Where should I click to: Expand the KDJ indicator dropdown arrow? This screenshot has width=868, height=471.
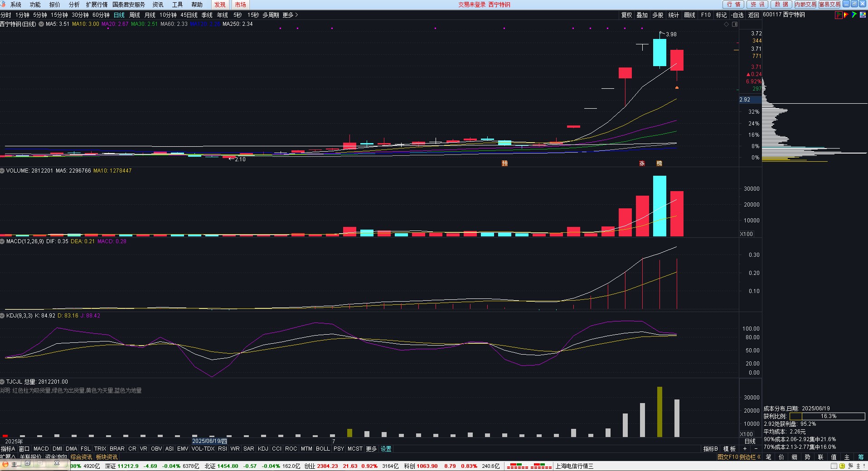(2, 316)
